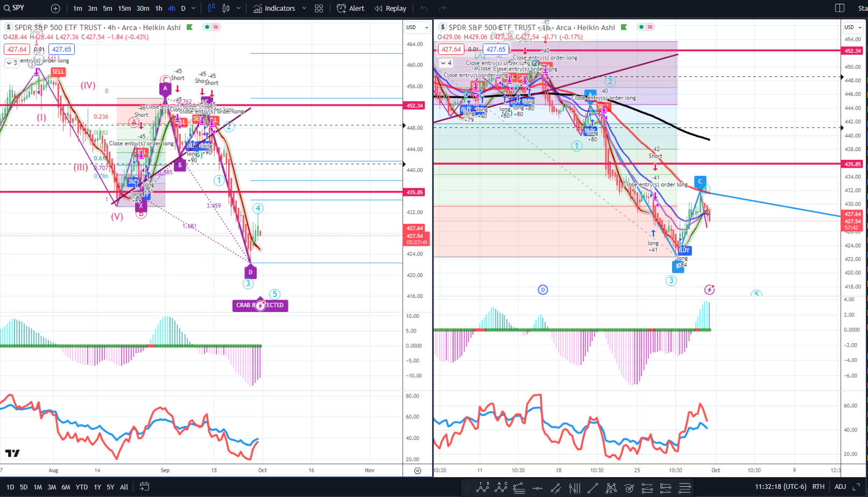
Task: Click left chart buy price 427.65
Action: point(61,49)
